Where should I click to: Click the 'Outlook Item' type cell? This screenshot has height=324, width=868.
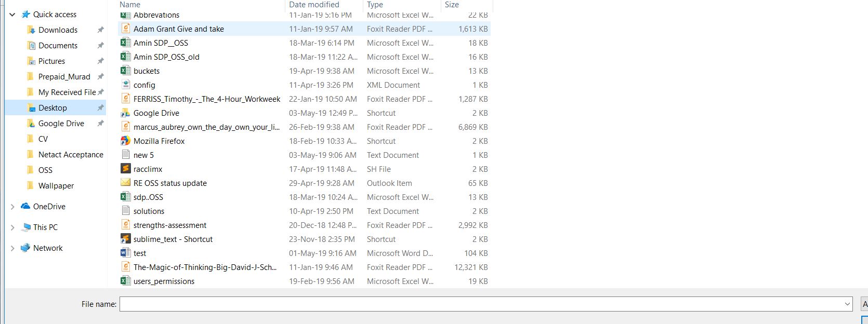coord(389,183)
